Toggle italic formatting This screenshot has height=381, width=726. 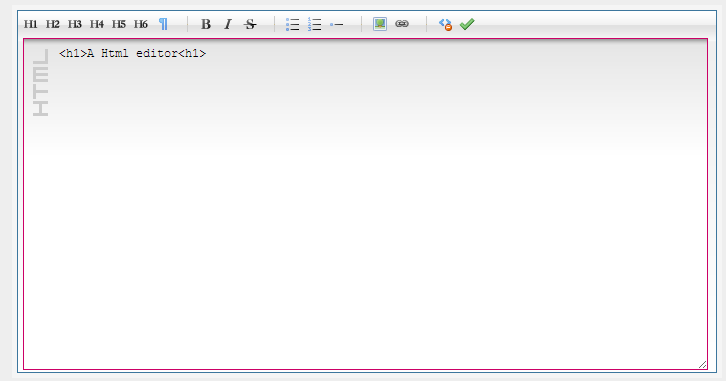click(228, 24)
